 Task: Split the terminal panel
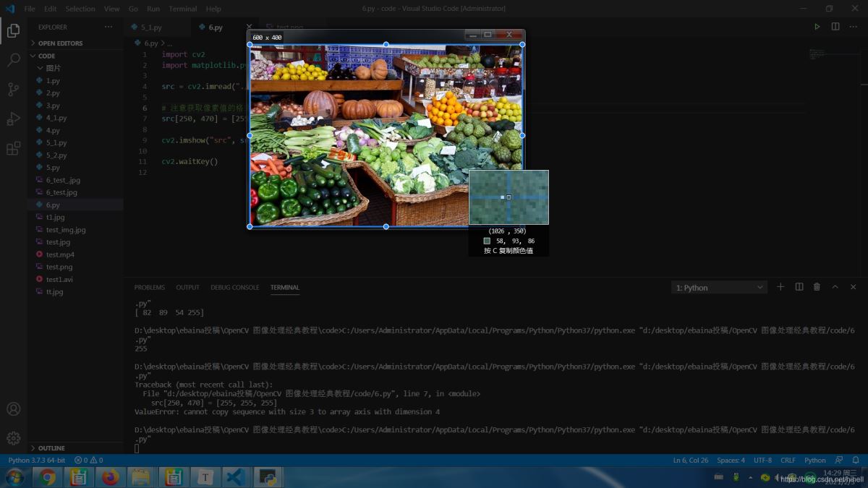(x=799, y=287)
